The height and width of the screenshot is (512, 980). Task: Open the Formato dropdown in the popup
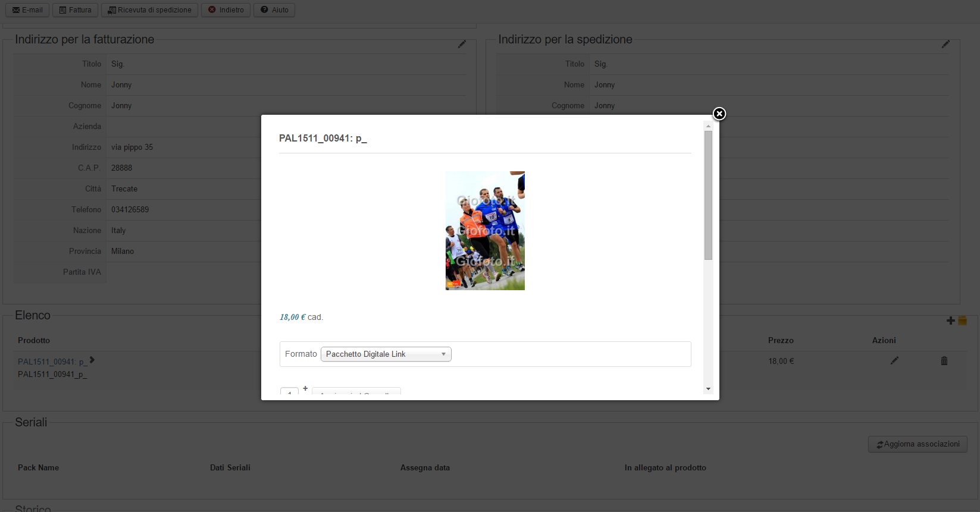pyautogui.click(x=386, y=354)
